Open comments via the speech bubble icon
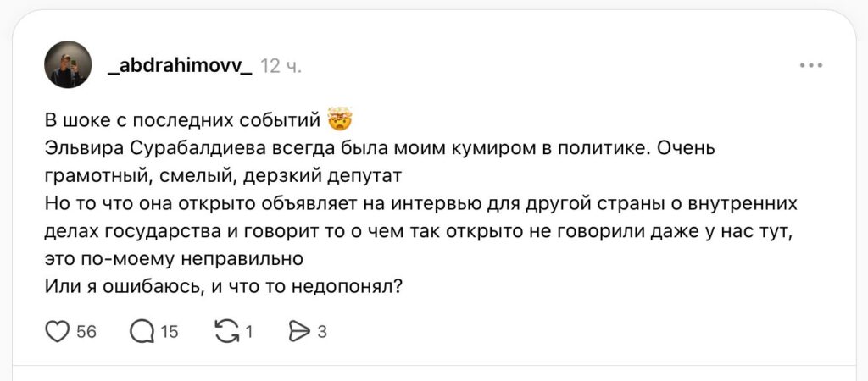868x381 pixels. coord(140,332)
